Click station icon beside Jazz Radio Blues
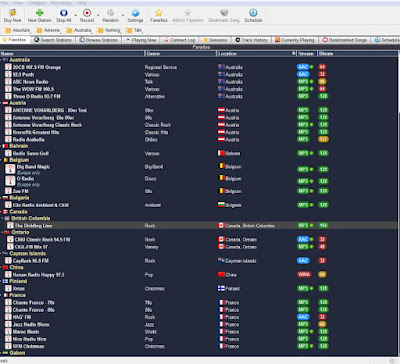Viewport: 400px width, 364px height. pyautogui.click(x=8, y=324)
